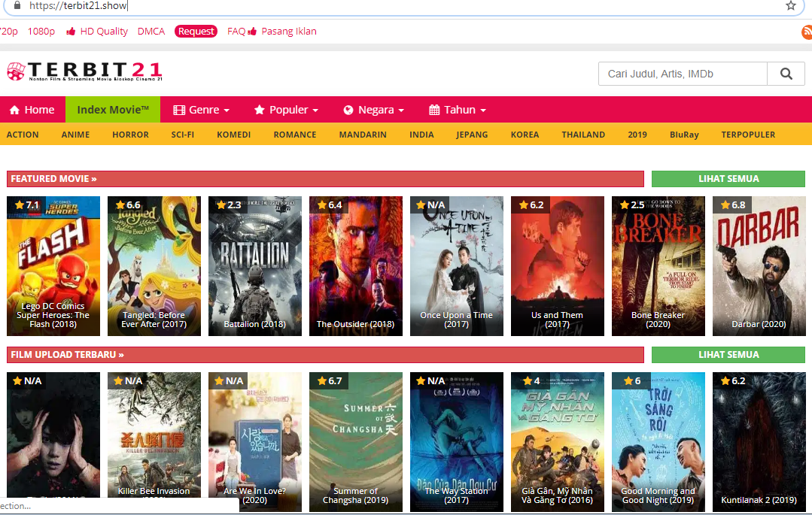The height and width of the screenshot is (515, 812).
Task: Click the padlock site security icon
Action: (x=17, y=5)
